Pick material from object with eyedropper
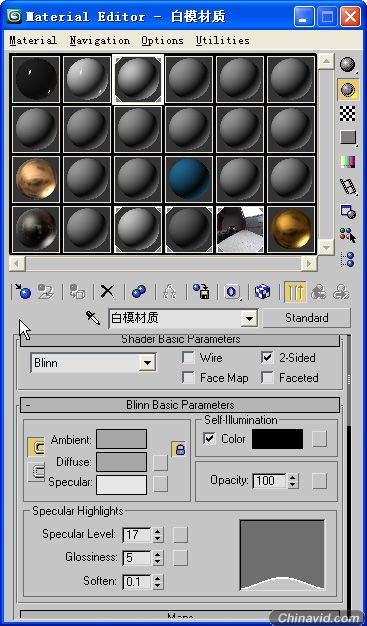367x626 pixels. (x=93, y=318)
